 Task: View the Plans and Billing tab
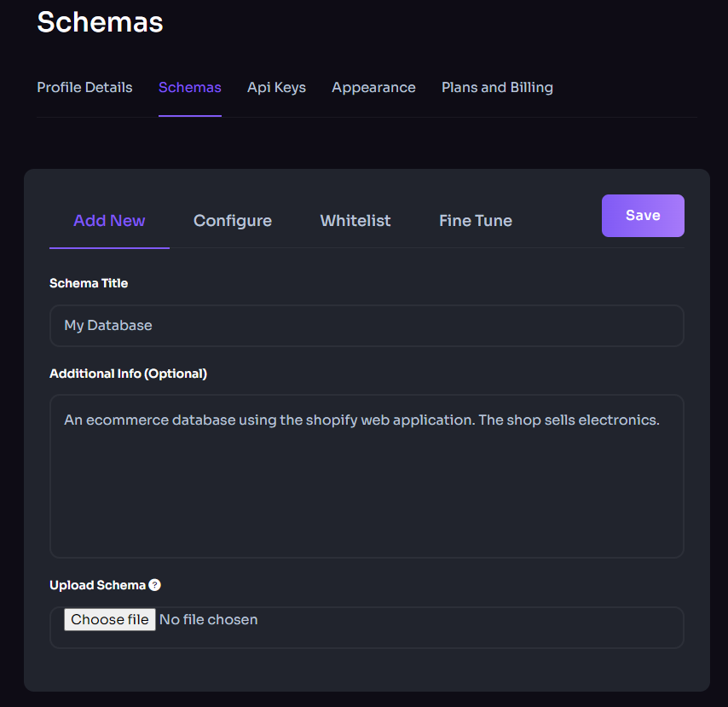point(497,87)
